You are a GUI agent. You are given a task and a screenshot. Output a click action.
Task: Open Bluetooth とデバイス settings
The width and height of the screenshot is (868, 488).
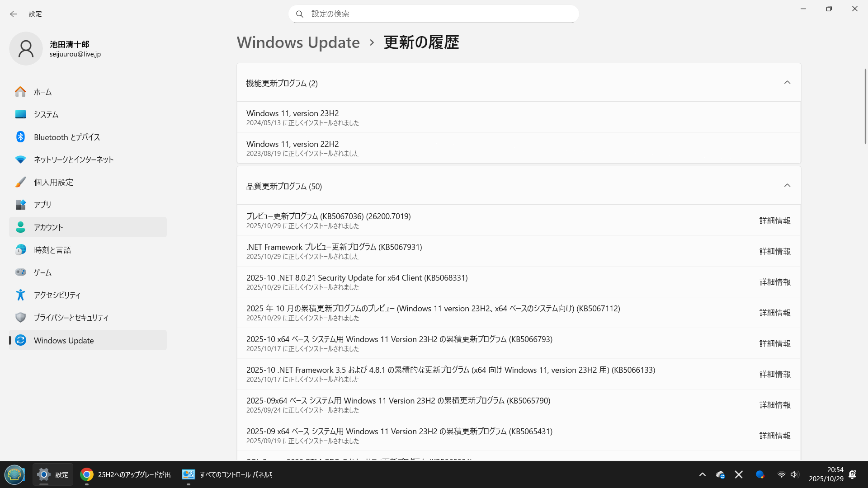pos(88,137)
